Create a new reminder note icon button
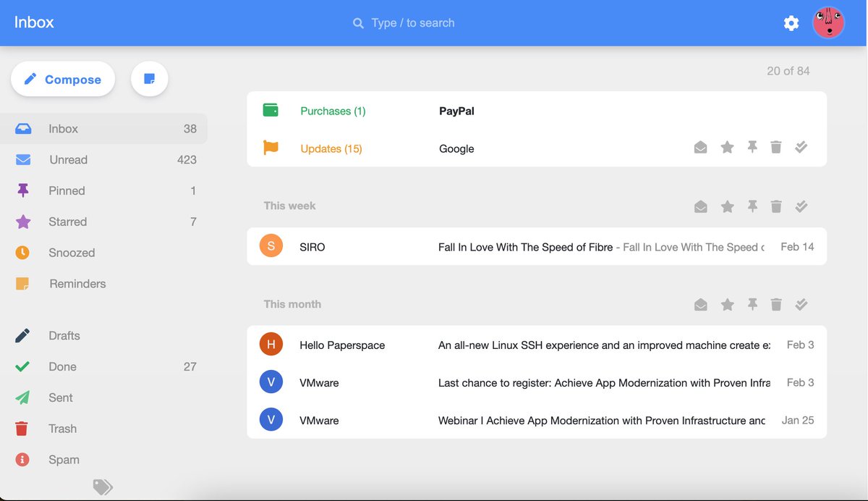868x501 pixels. tap(150, 79)
